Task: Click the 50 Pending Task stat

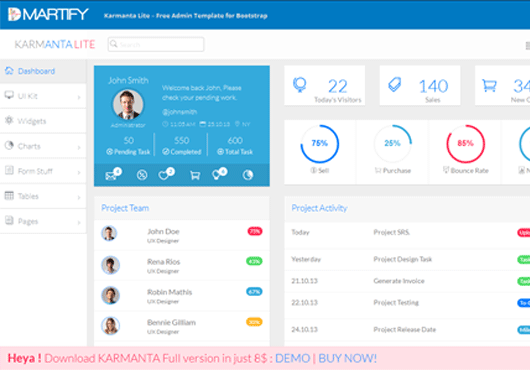Action: pyautogui.click(x=128, y=145)
